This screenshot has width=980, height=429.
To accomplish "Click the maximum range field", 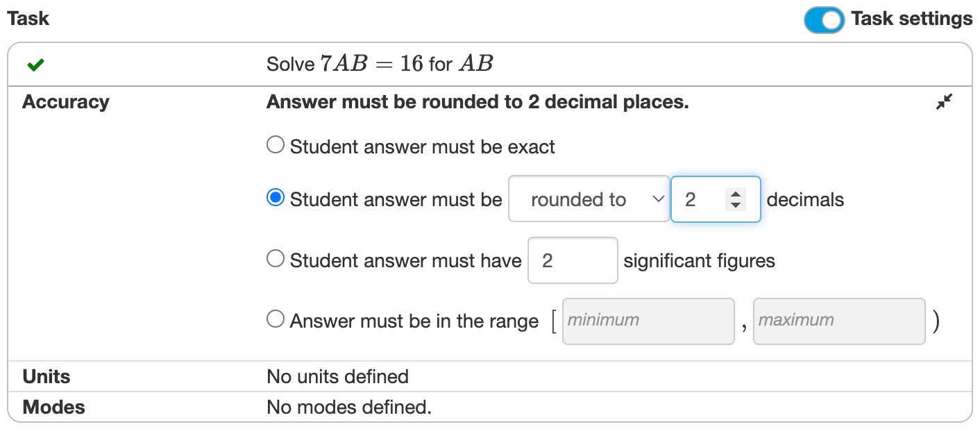I will pyautogui.click(x=838, y=321).
